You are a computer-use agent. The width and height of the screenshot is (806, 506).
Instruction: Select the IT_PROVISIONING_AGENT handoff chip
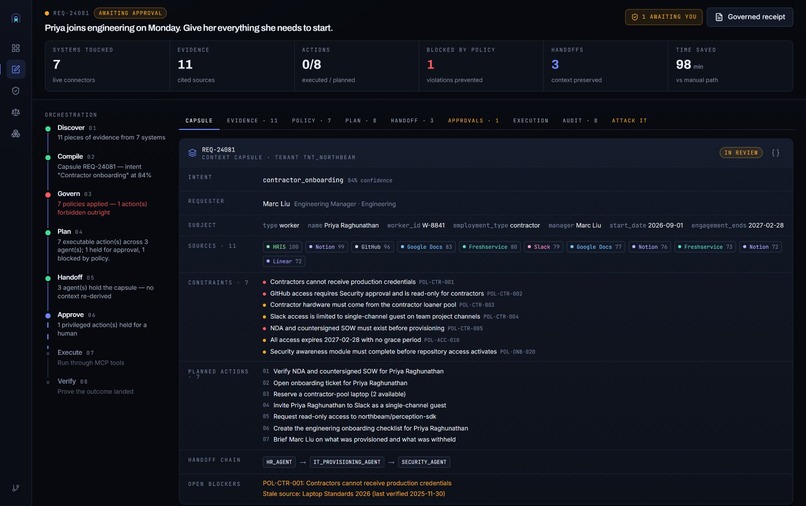tap(347, 462)
